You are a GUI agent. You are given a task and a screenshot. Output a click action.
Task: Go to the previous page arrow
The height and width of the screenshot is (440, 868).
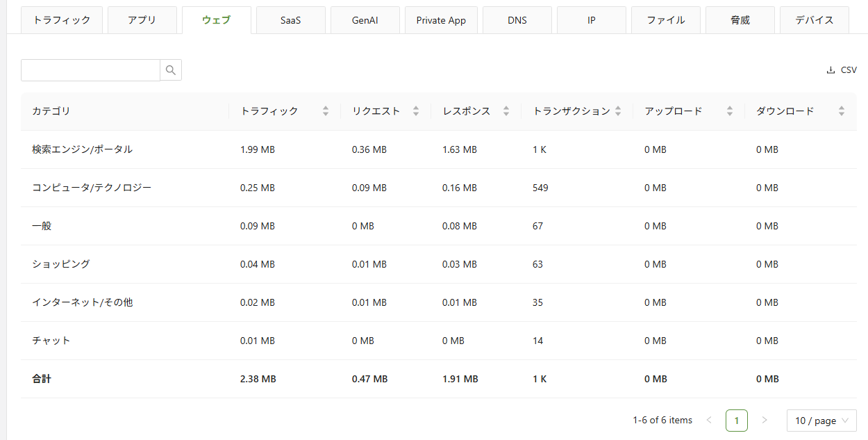pos(709,421)
